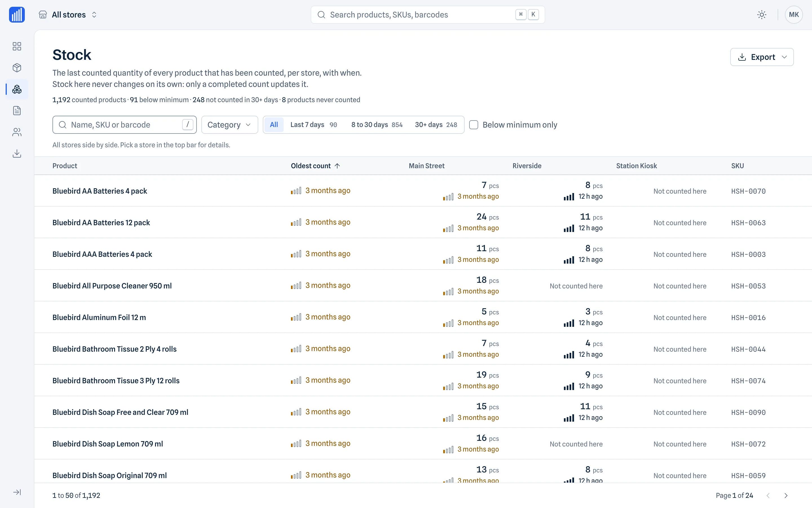812x508 pixels.
Task: Open Bluebird Bathroom Tissue 2 Ply 4 rolls
Action: (x=114, y=349)
